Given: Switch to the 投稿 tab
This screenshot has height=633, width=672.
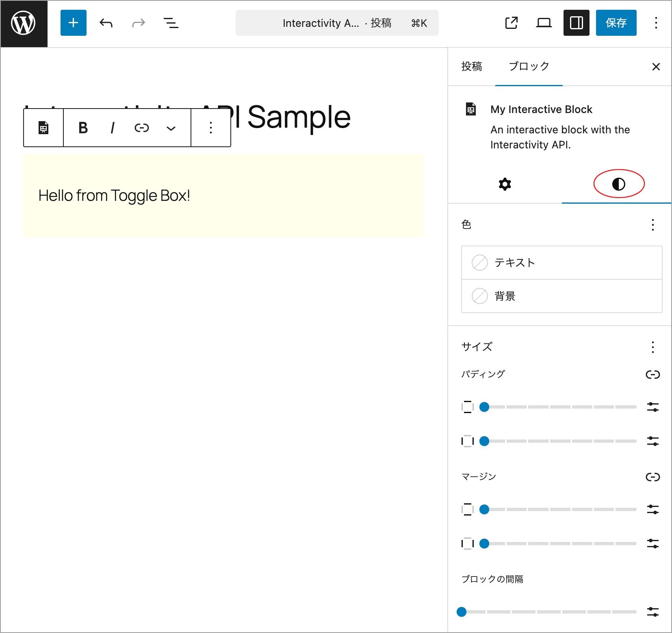Looking at the screenshot, I should 472,67.
